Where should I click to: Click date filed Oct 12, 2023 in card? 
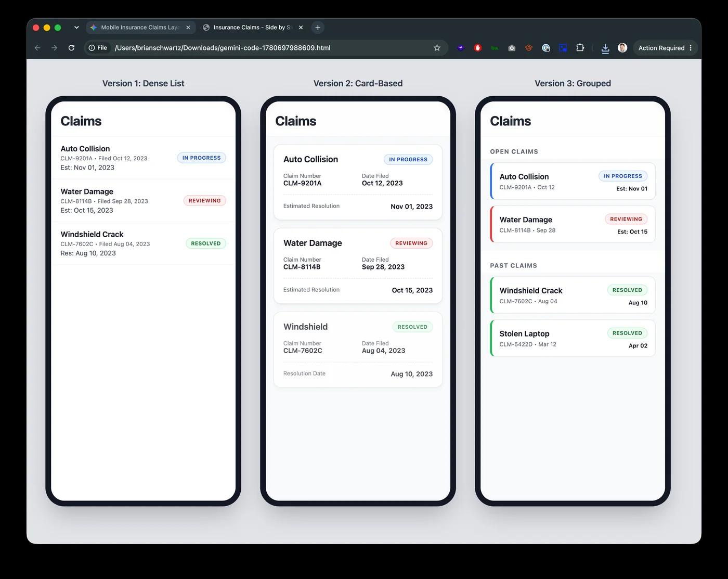click(x=382, y=183)
